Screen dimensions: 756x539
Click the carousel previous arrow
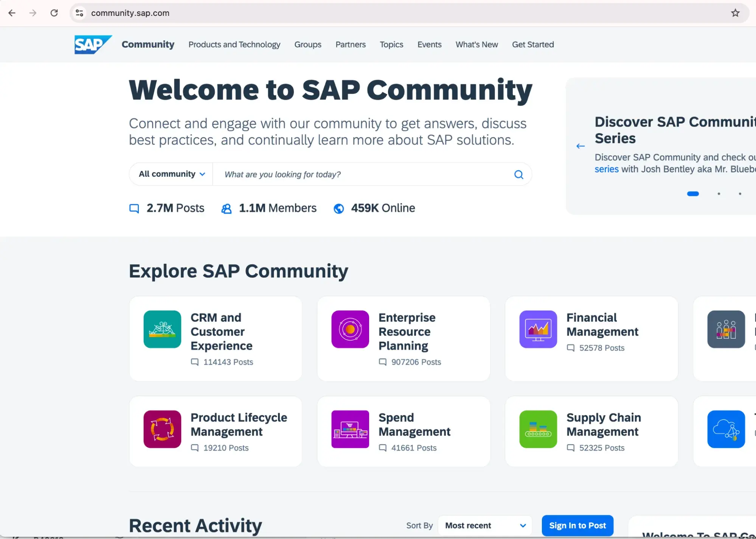click(581, 146)
